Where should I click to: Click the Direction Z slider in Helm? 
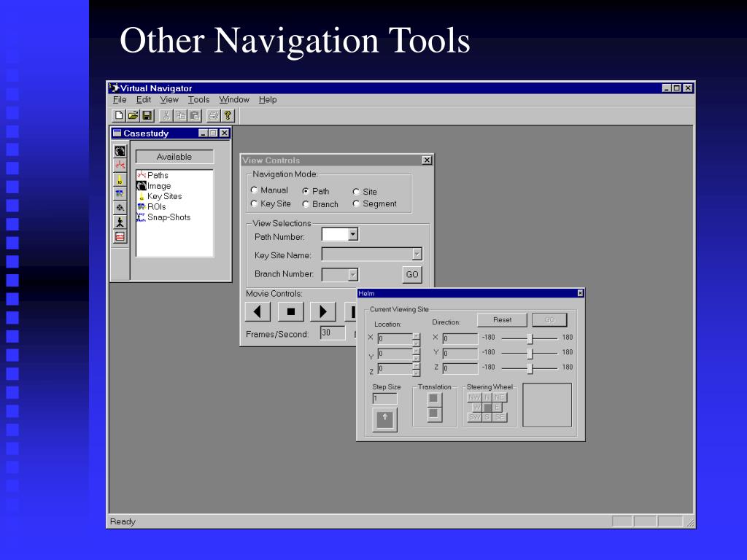530,368
